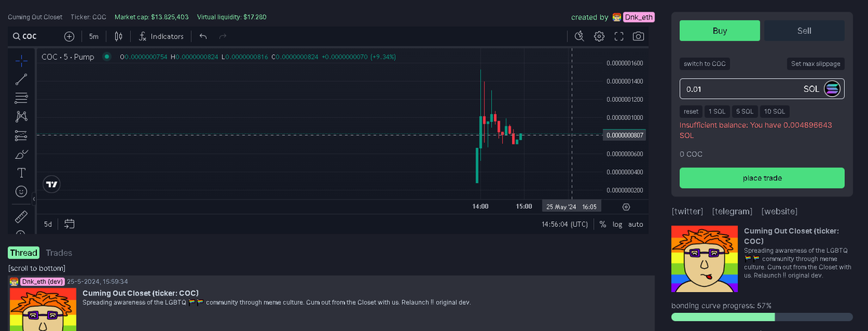Switch to the Trades tab
This screenshot has width=868, height=331.
pos(59,252)
